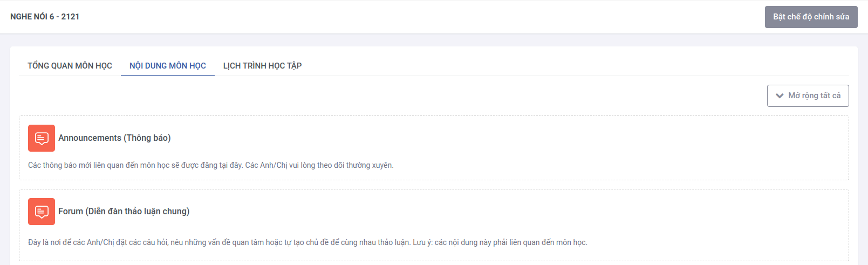Switch to the TỔNG QUAN MÔN HỌC tab

click(70, 66)
